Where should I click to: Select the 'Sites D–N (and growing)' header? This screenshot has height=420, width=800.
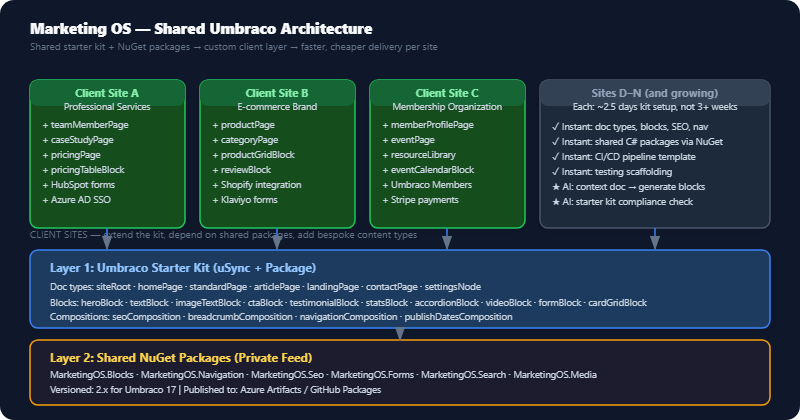655,93
